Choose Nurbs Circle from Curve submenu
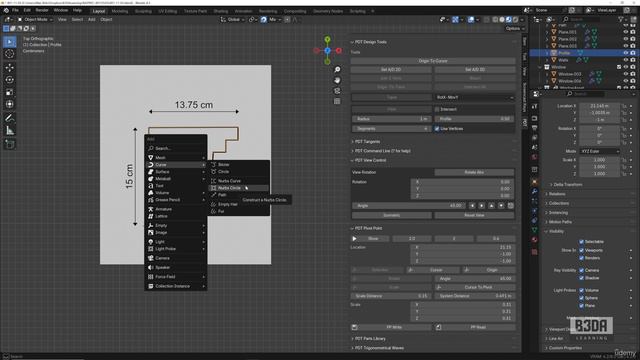 pyautogui.click(x=239, y=188)
